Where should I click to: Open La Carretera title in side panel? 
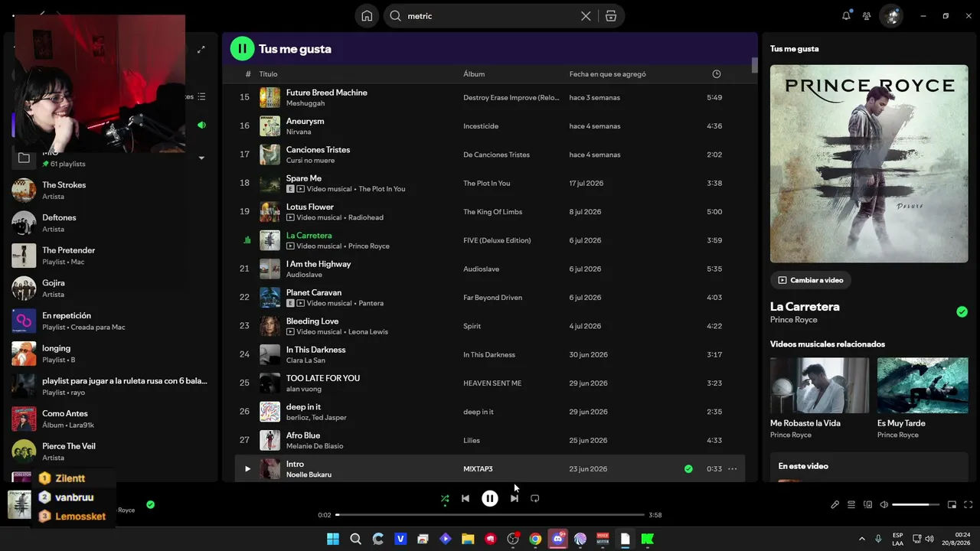pyautogui.click(x=805, y=306)
